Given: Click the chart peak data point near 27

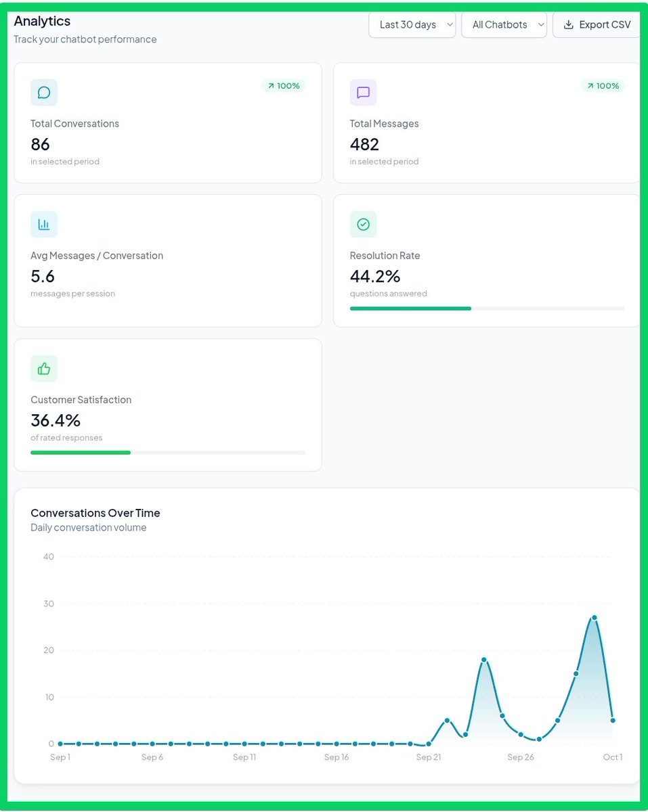Looking at the screenshot, I should [595, 617].
